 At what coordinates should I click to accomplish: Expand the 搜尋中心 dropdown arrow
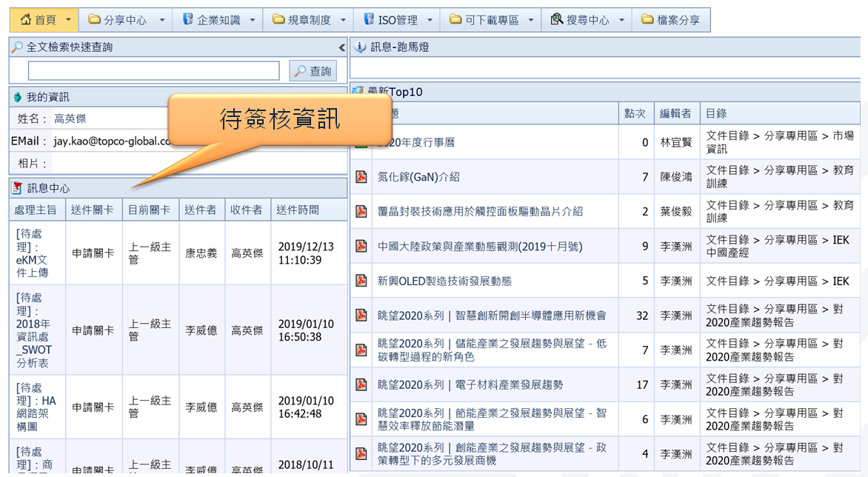(621, 20)
